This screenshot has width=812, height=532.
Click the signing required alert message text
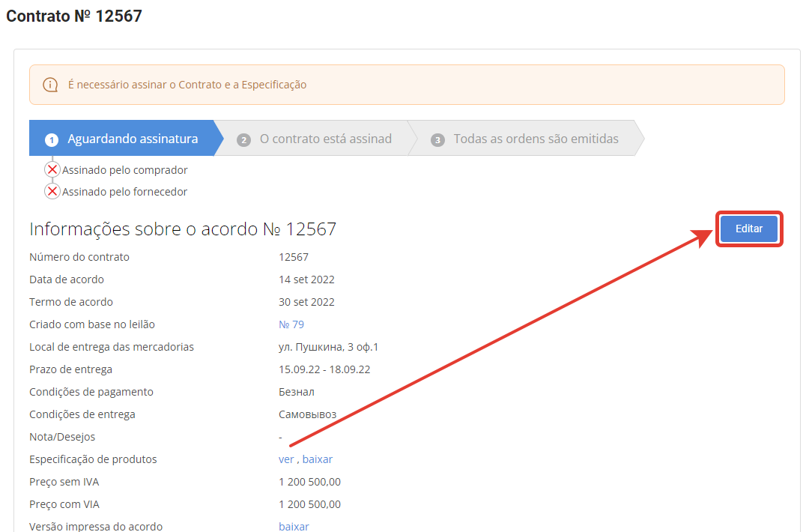(187, 85)
